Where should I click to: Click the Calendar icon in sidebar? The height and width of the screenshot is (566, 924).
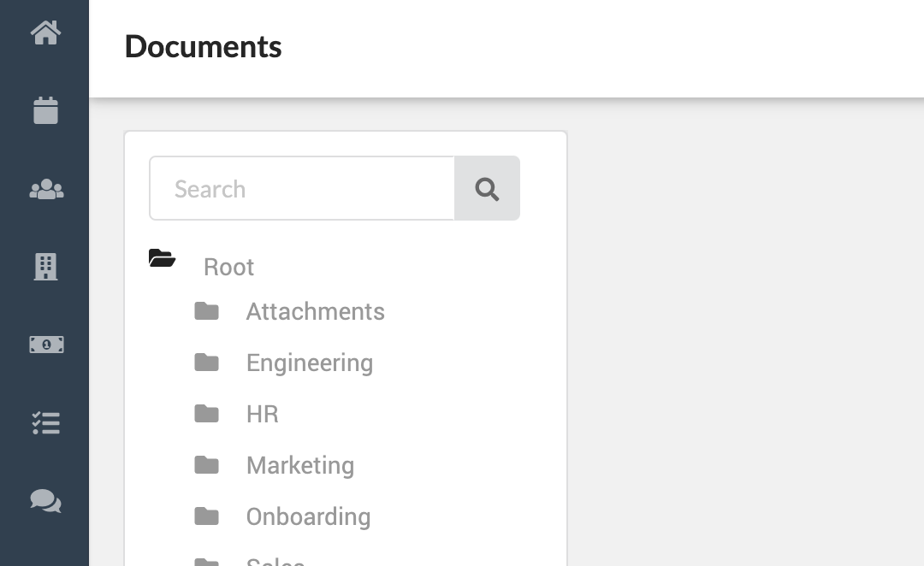(x=45, y=110)
